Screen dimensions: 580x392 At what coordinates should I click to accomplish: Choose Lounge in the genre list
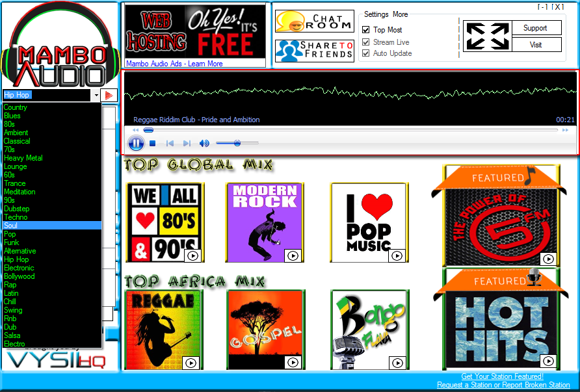[52, 166]
